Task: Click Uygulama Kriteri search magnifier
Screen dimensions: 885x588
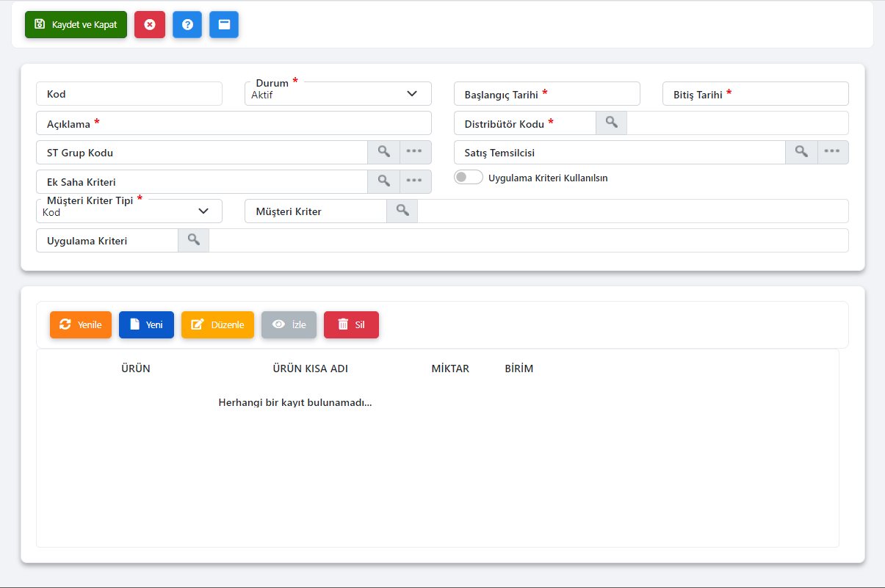Action: tap(193, 240)
